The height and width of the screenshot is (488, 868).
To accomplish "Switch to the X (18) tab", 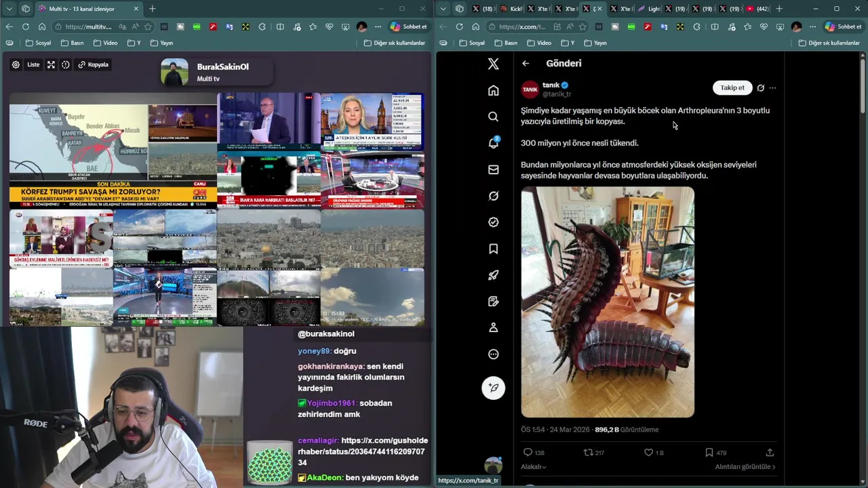I will click(x=483, y=9).
